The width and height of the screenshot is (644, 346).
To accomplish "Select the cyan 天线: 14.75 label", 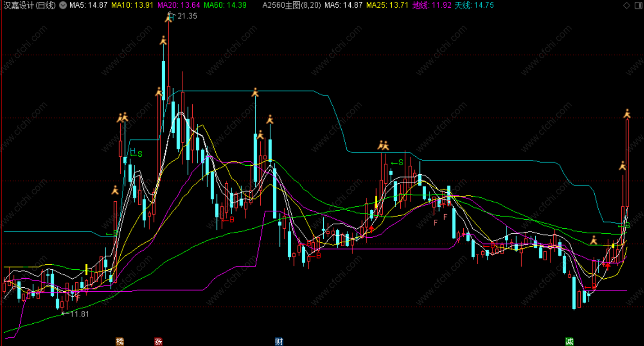I will [474, 5].
